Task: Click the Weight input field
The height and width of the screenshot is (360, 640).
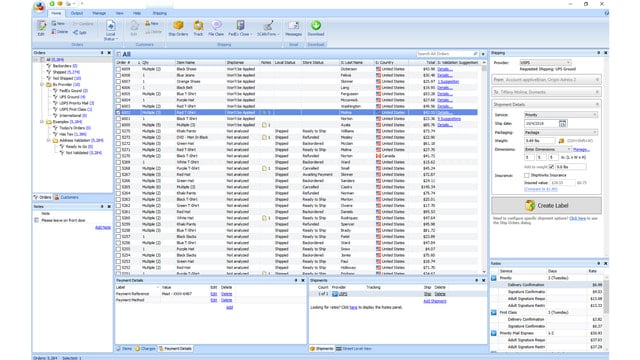Action: [540, 141]
